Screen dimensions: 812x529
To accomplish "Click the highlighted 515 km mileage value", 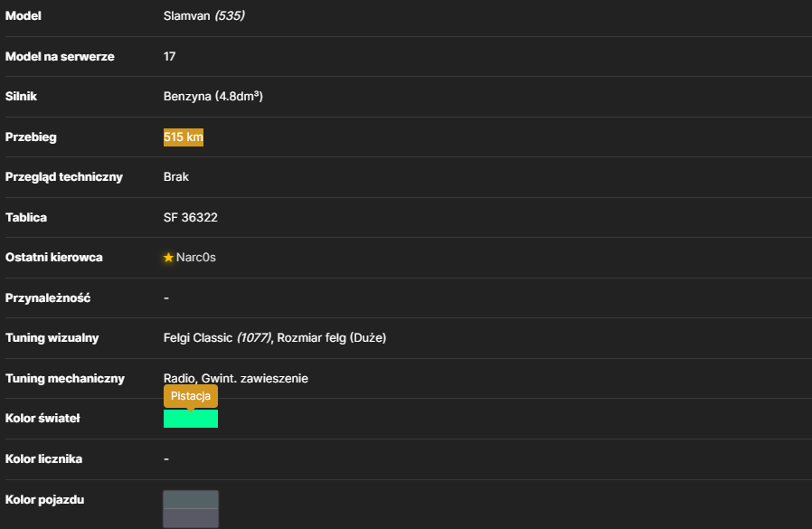I will [x=184, y=137].
